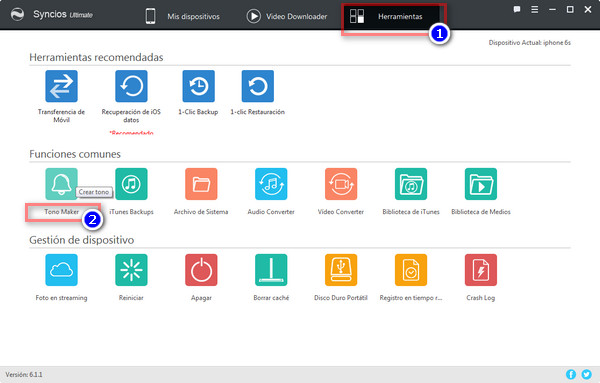Click the Crash Log label
This screenshot has height=383, width=600.
click(x=481, y=298)
